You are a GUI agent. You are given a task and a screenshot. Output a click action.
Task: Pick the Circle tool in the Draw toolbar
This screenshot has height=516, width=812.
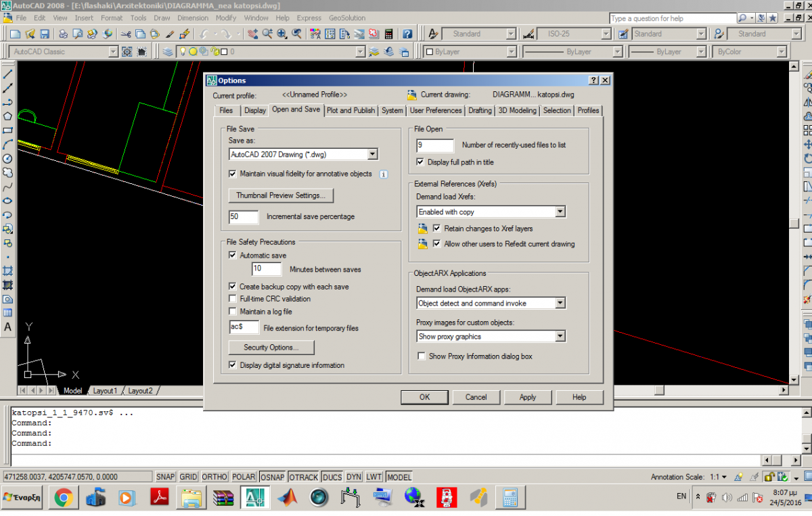pos(7,158)
